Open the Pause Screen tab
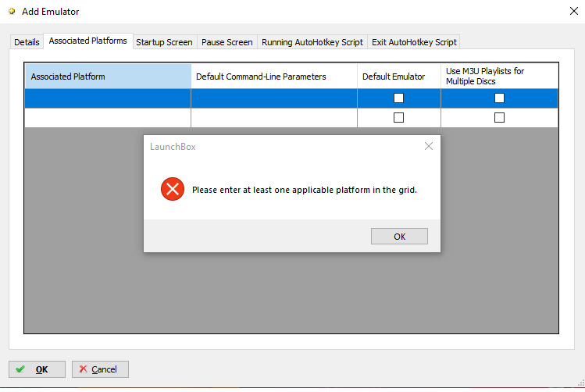 click(x=227, y=42)
